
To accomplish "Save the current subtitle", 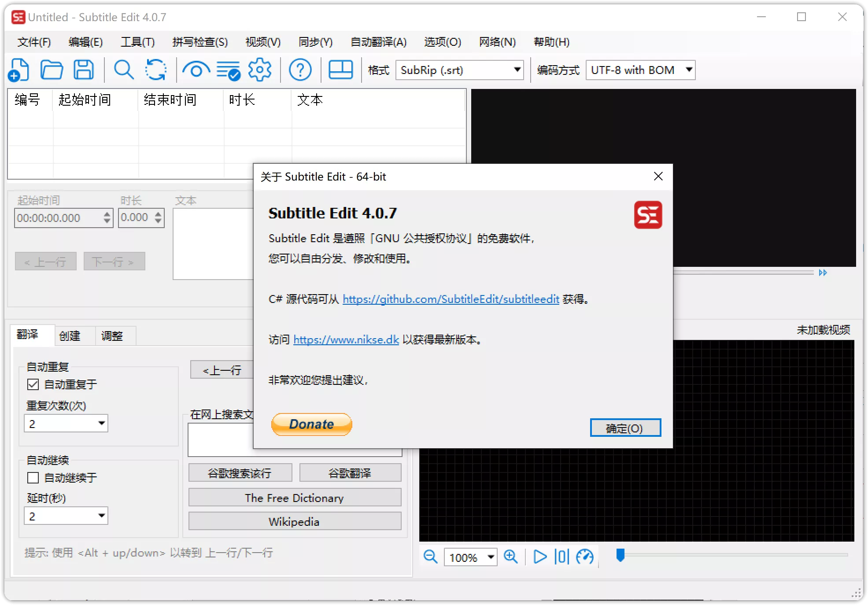I will click(84, 70).
